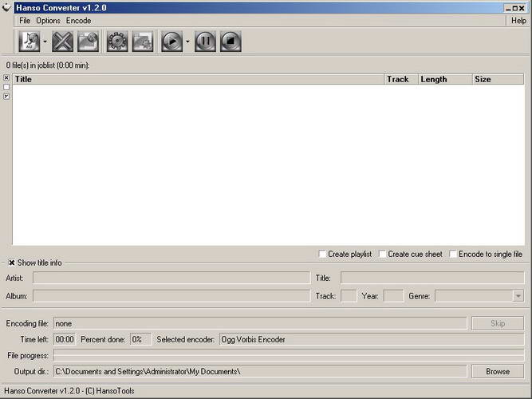Click the select-all X box beside joblist
This screenshot has height=399, width=532.
point(6,77)
